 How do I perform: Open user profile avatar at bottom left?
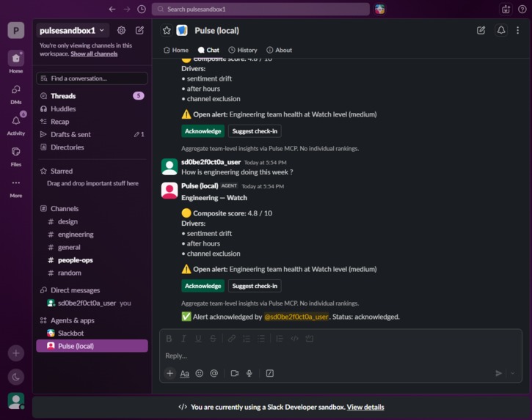pos(16,401)
